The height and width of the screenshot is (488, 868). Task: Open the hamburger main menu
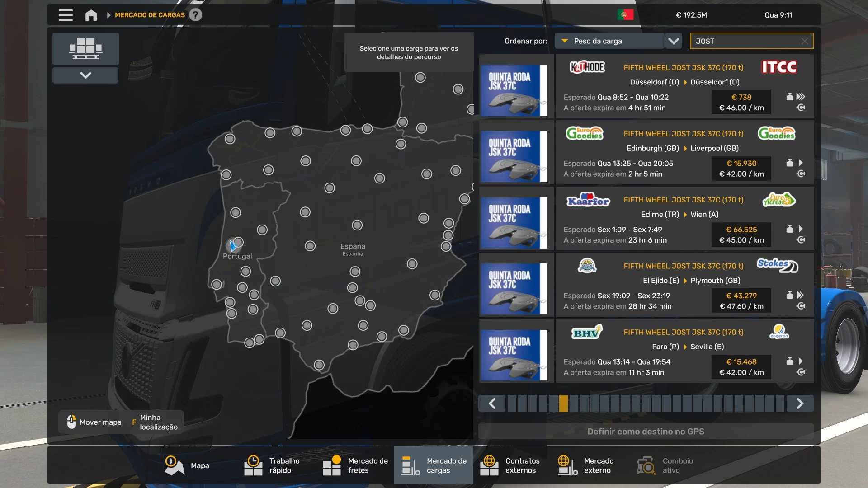coord(66,15)
